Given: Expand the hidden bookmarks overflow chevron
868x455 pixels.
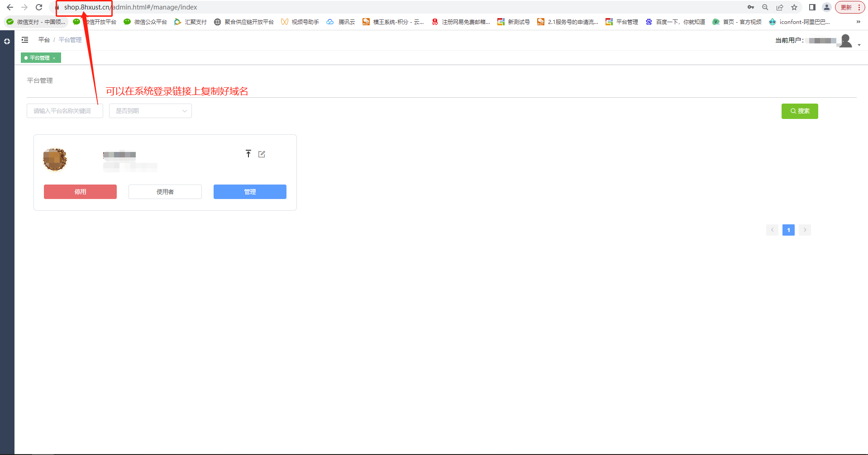Looking at the screenshot, I should pyautogui.click(x=858, y=22).
